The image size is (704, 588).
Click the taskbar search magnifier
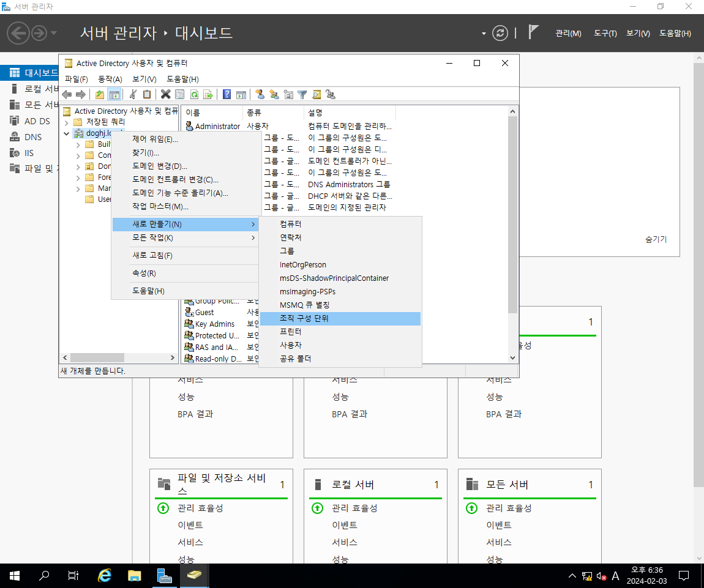(44, 575)
